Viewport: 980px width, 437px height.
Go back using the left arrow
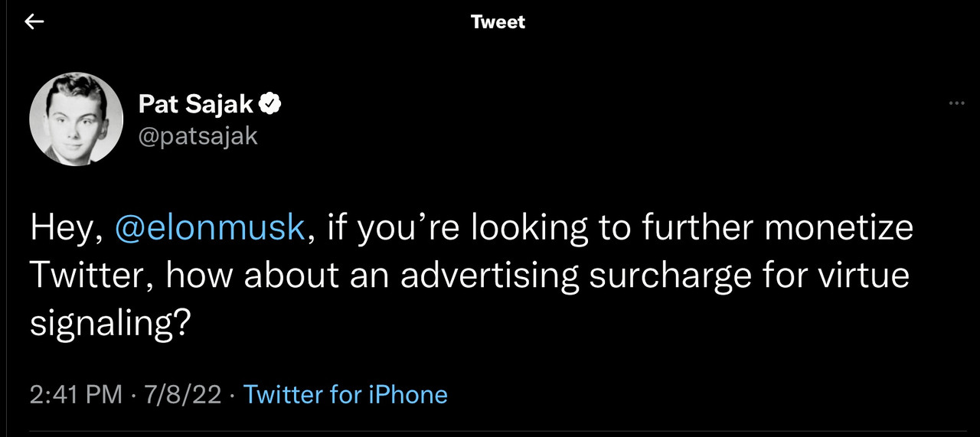pyautogui.click(x=34, y=22)
